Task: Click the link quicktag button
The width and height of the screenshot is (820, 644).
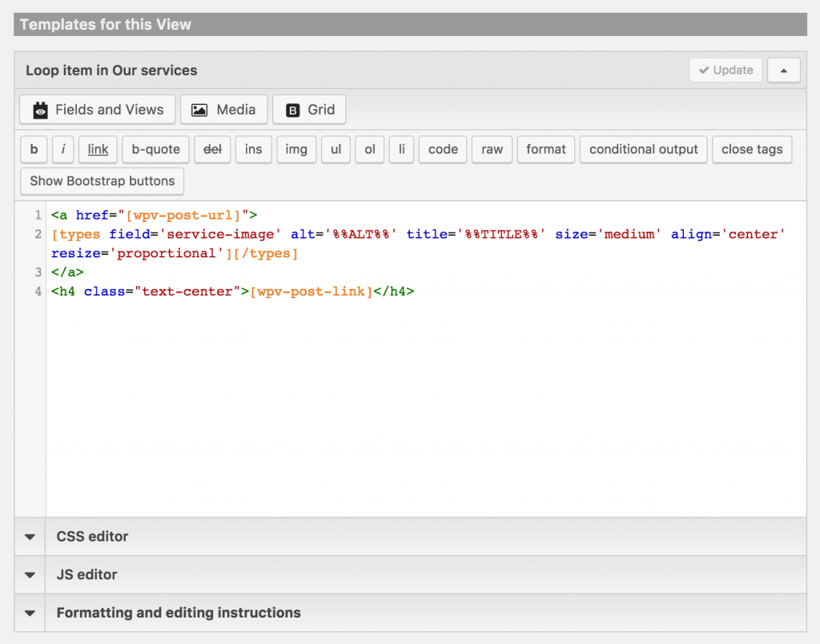Action: [98, 150]
